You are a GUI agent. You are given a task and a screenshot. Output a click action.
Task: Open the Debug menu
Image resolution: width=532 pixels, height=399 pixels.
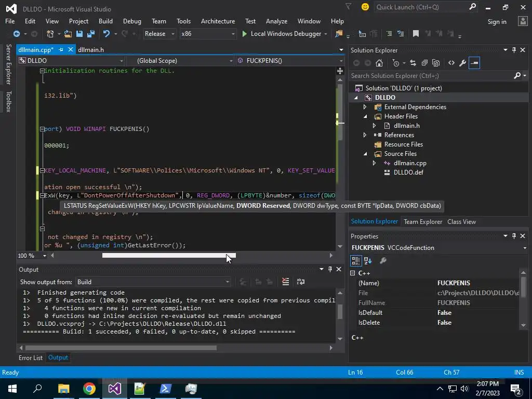pos(132,21)
